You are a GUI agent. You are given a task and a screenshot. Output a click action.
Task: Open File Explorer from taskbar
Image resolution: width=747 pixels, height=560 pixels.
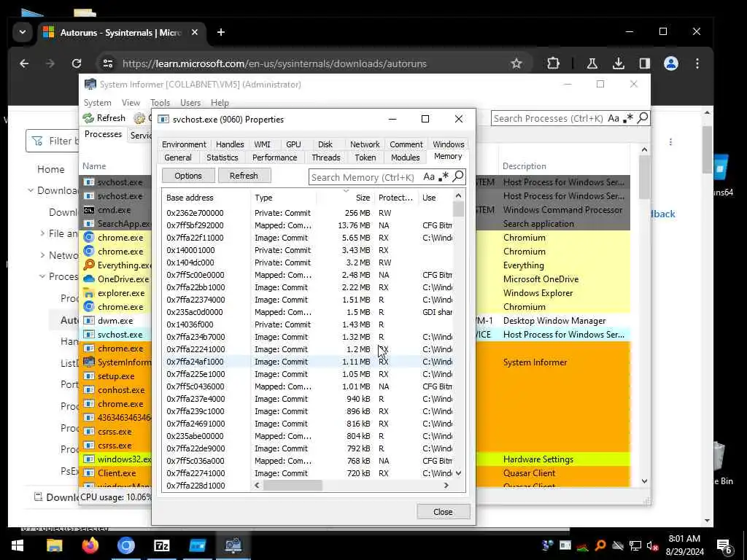tap(54, 545)
